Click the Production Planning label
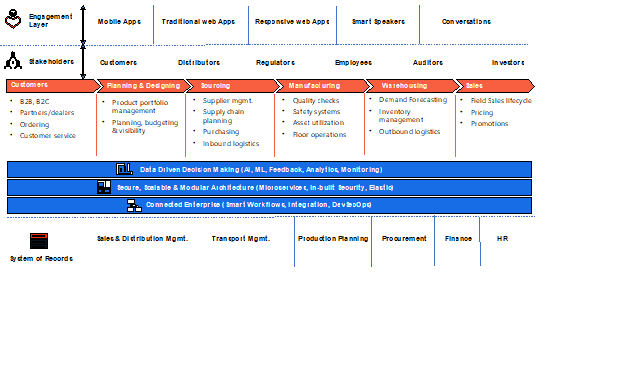The width and height of the screenshot is (628, 390). pyautogui.click(x=333, y=239)
